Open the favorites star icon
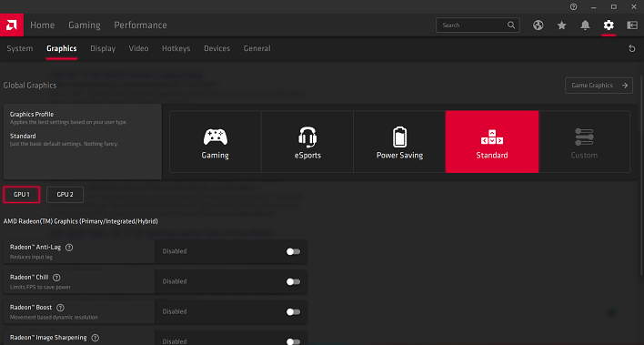This screenshot has height=345, width=644. (x=561, y=25)
